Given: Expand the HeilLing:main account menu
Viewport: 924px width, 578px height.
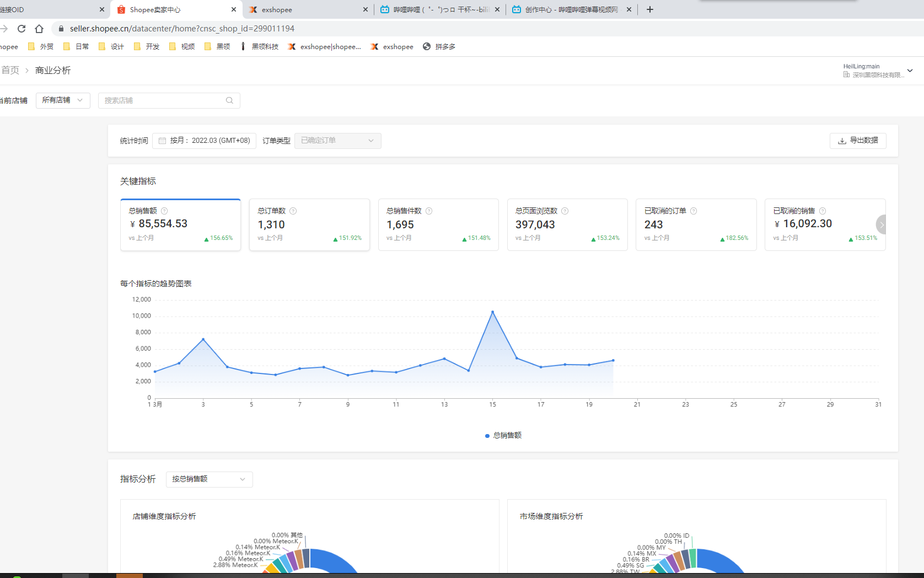Looking at the screenshot, I should [x=878, y=71].
